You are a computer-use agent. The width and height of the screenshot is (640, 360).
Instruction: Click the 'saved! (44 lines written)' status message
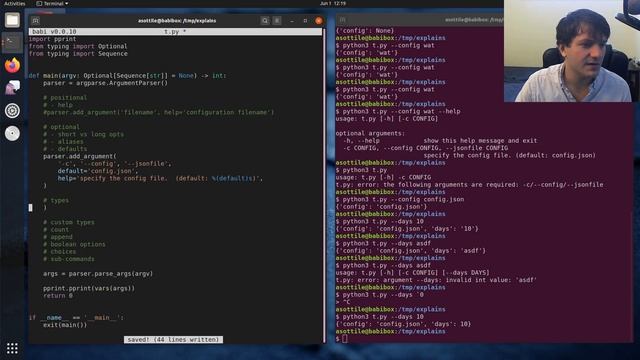(x=173, y=340)
